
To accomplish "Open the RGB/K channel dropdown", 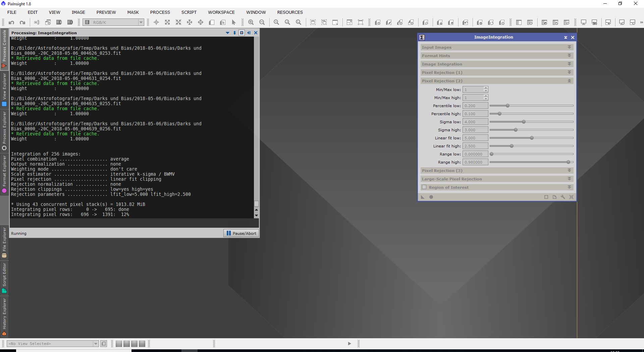I will (x=113, y=23).
